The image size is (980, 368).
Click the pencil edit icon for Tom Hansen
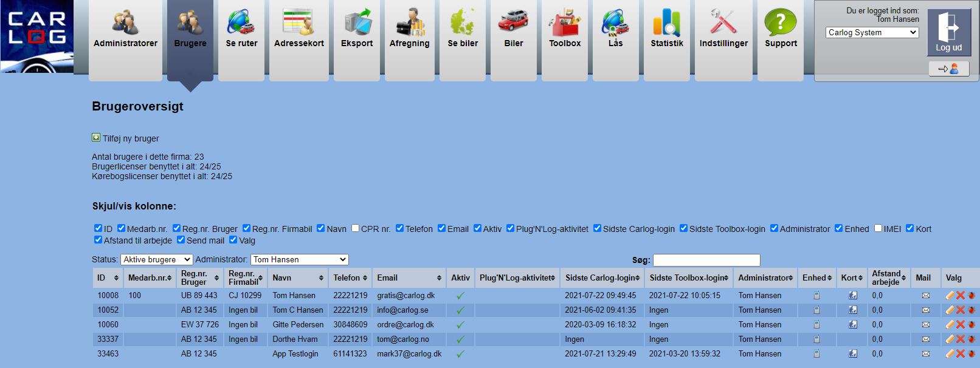click(950, 295)
